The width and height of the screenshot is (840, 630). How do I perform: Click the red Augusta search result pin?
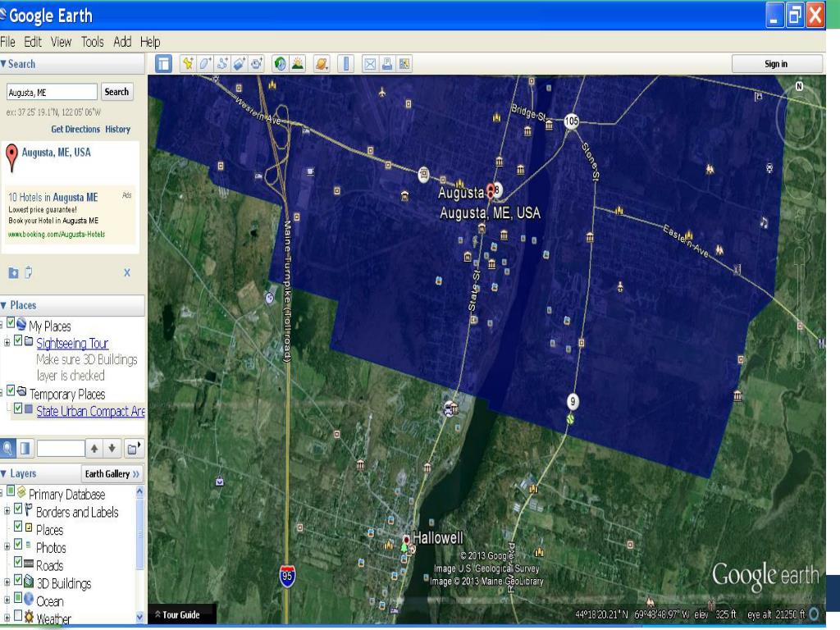[x=11, y=157]
